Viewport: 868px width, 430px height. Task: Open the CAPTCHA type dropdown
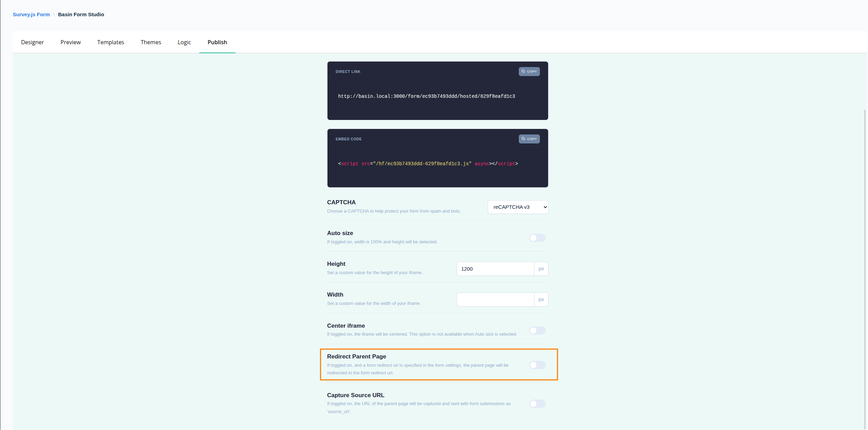pyautogui.click(x=518, y=207)
